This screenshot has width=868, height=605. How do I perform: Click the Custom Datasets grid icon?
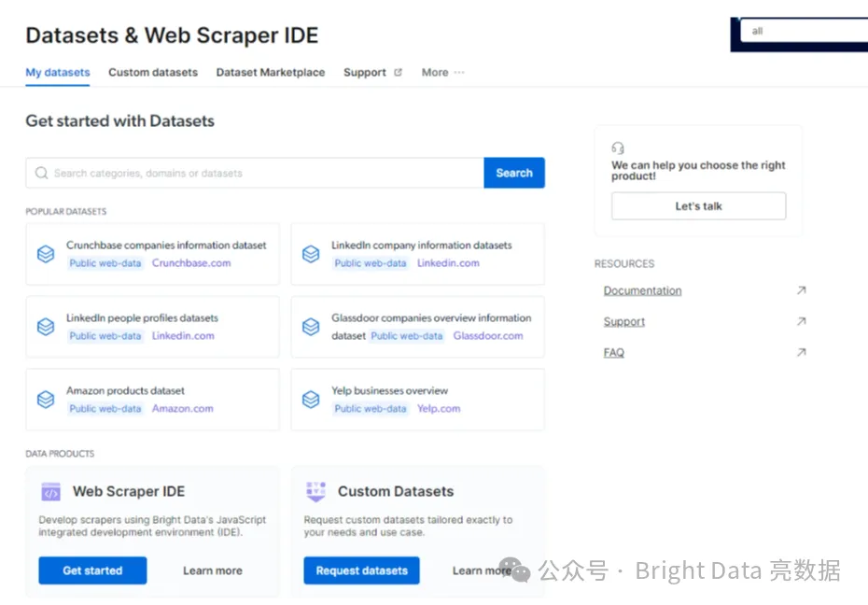315,491
